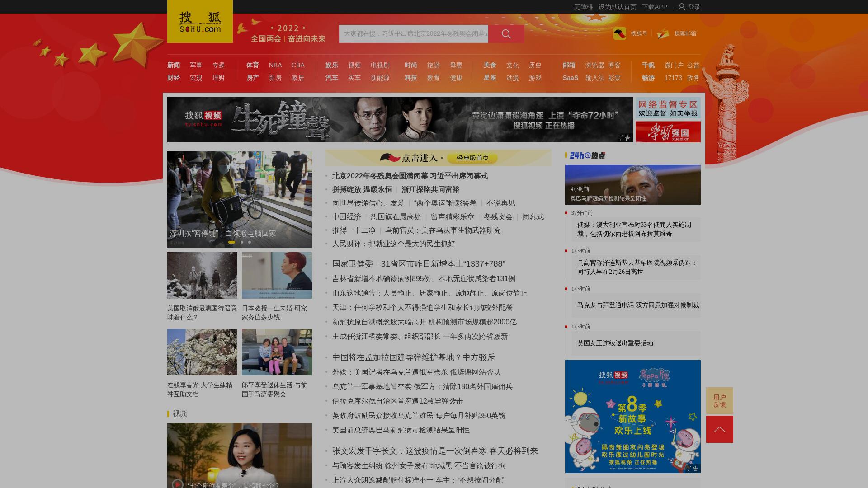This screenshot has width=868, height=488.
Task: Click 设为默认首页 link
Action: (617, 7)
